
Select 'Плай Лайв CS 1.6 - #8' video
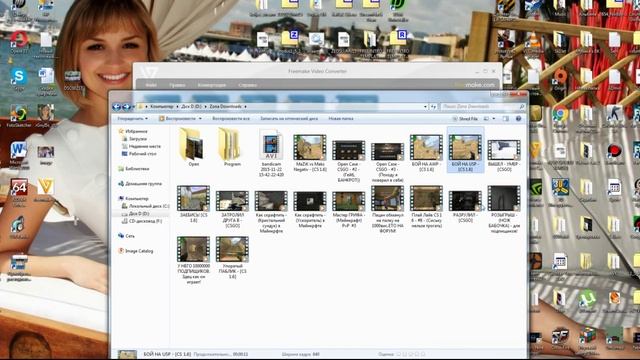tap(426, 207)
